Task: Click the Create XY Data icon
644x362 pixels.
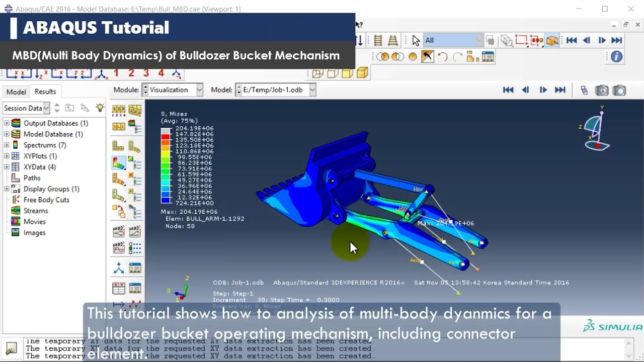Action: pyautogui.click(x=119, y=289)
